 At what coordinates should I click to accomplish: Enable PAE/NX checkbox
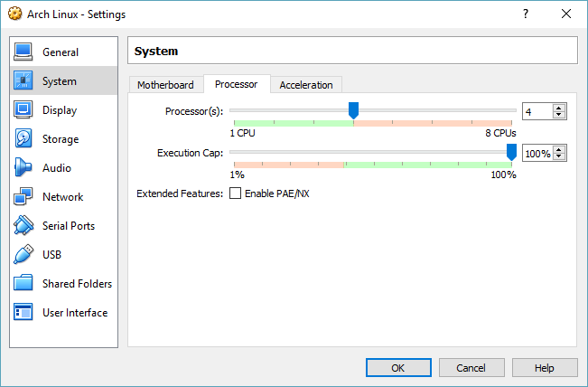[x=235, y=193]
